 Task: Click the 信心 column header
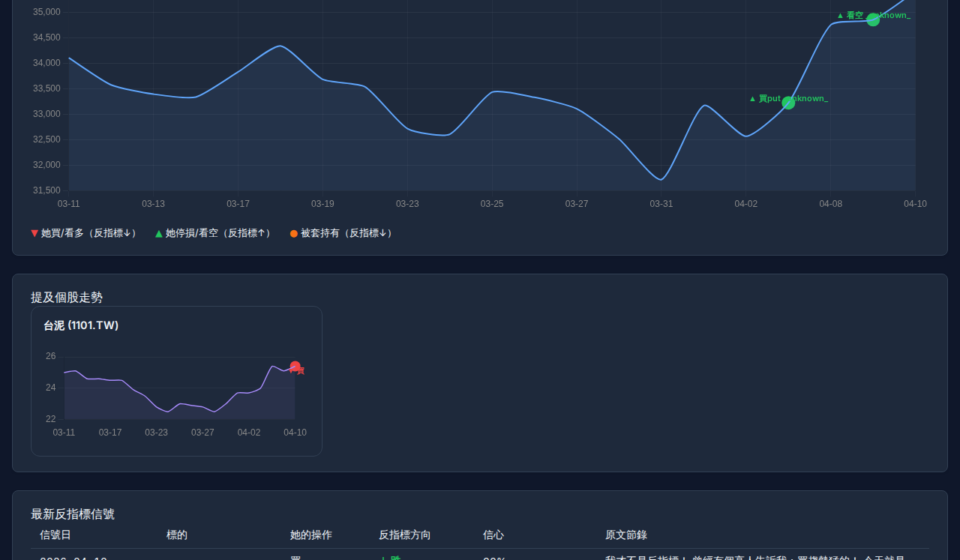click(493, 535)
